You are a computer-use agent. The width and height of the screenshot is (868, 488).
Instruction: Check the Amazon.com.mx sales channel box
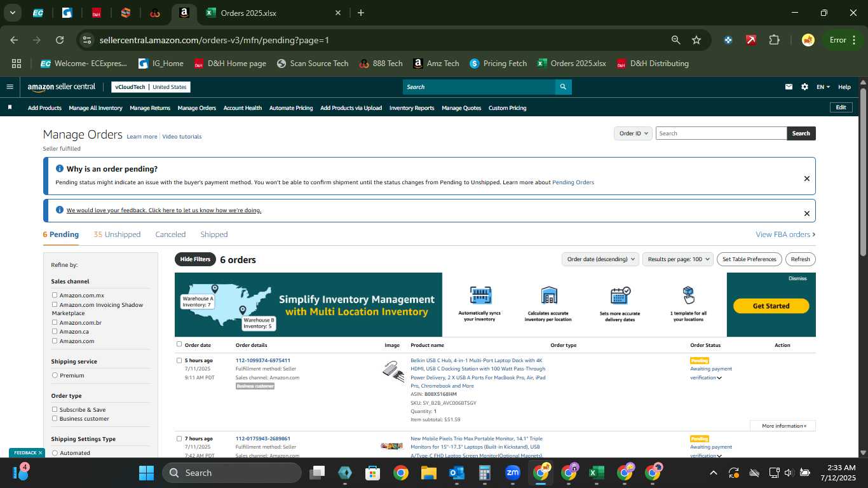coord(55,295)
